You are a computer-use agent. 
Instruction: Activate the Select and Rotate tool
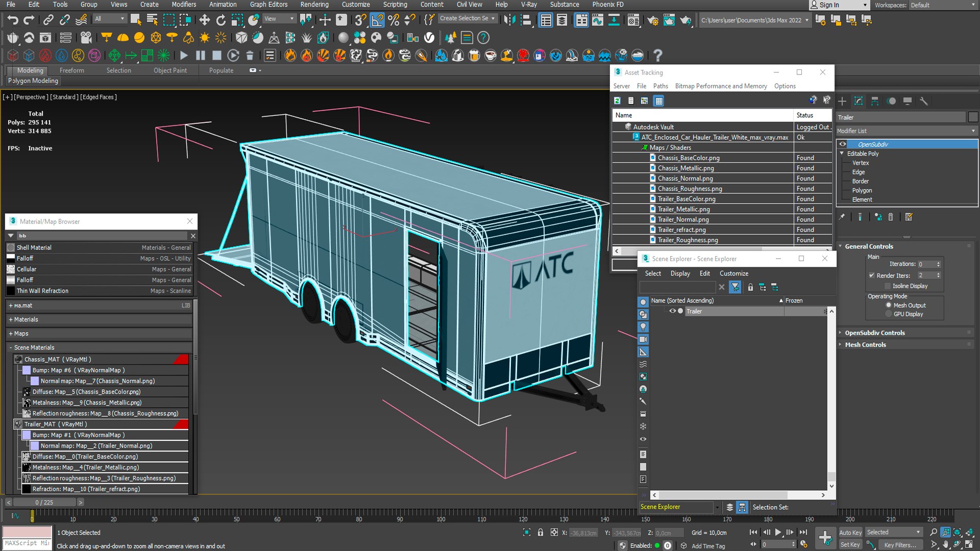click(220, 20)
